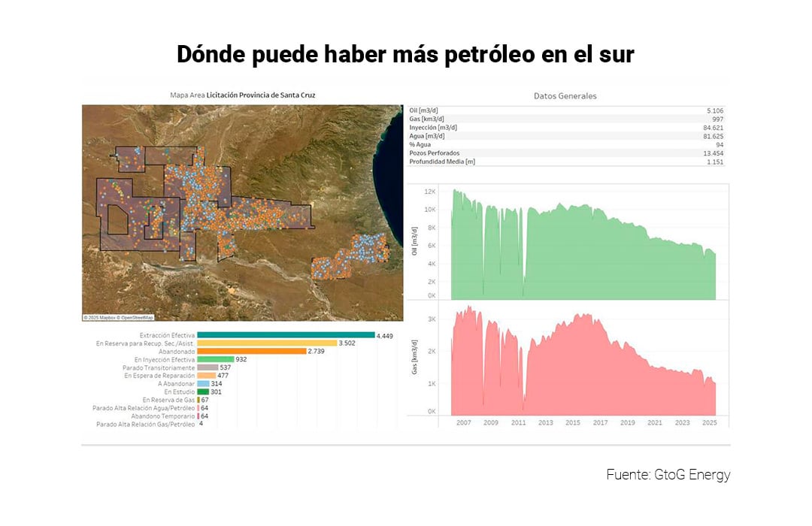Select the dark green En Estudio bar

[x=203, y=391]
